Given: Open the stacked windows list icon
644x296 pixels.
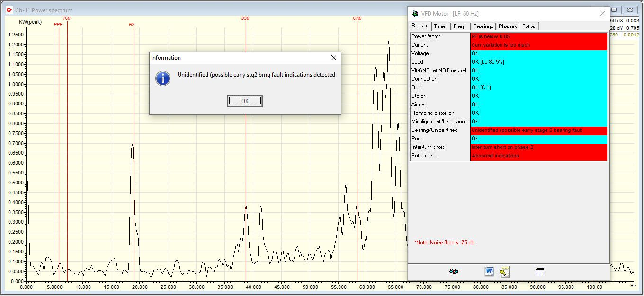Looking at the screenshot, I should (x=539, y=272).
